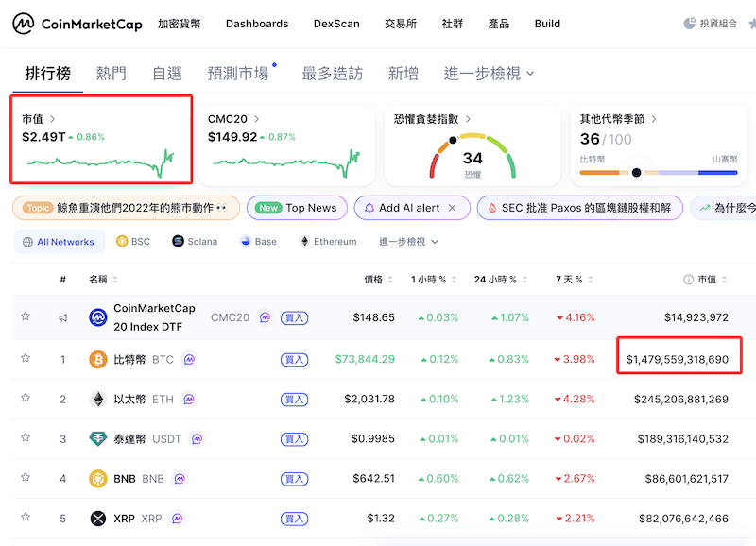Click the 買入 button for Bitcoin
Image resolution: width=756 pixels, height=546 pixels.
click(x=294, y=360)
